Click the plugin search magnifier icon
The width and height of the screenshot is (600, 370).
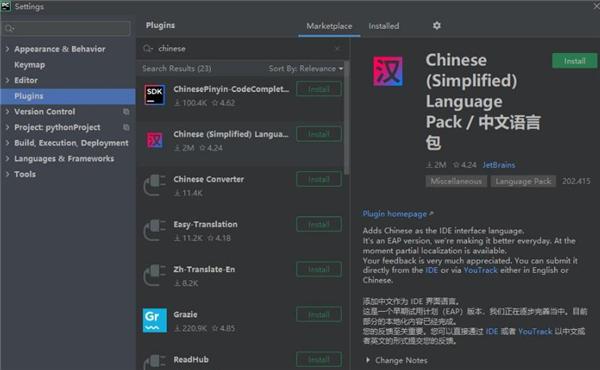(148, 49)
